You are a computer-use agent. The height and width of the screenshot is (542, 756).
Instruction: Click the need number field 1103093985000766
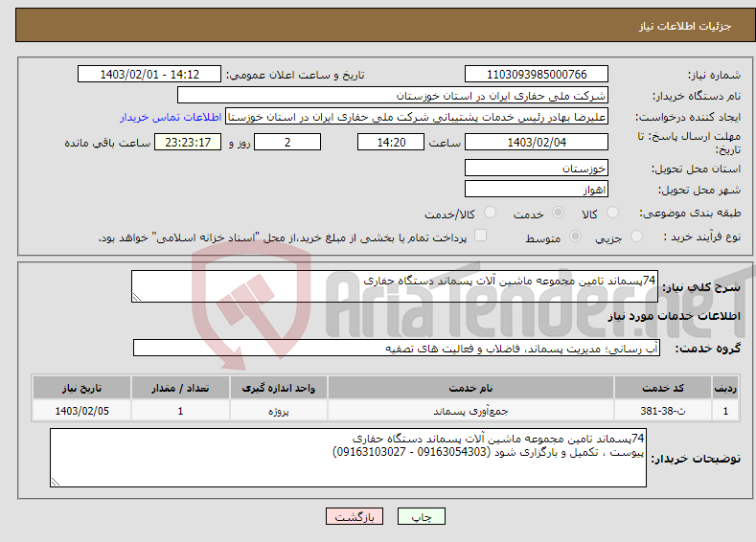coord(537,74)
